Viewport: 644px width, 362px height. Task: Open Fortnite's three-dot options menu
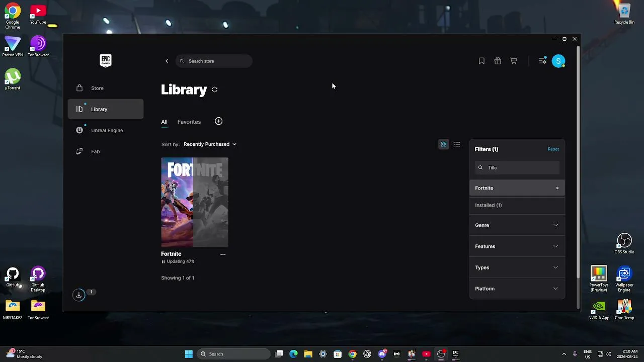(x=223, y=254)
